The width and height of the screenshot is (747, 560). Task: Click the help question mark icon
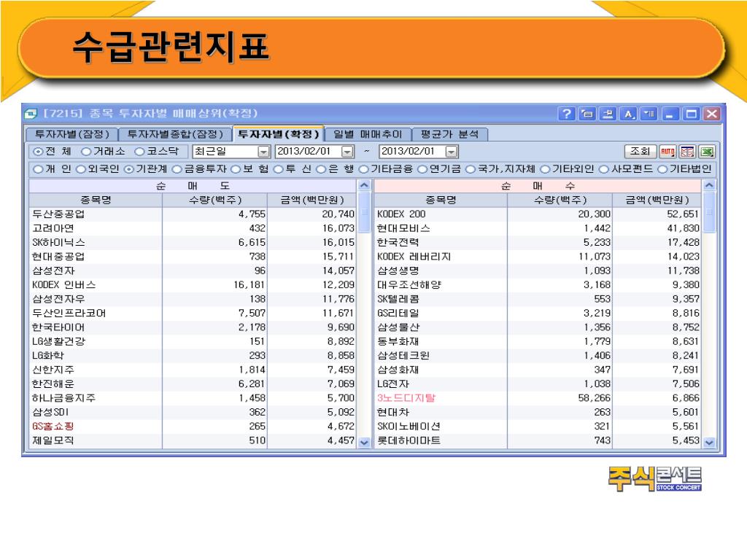567,114
